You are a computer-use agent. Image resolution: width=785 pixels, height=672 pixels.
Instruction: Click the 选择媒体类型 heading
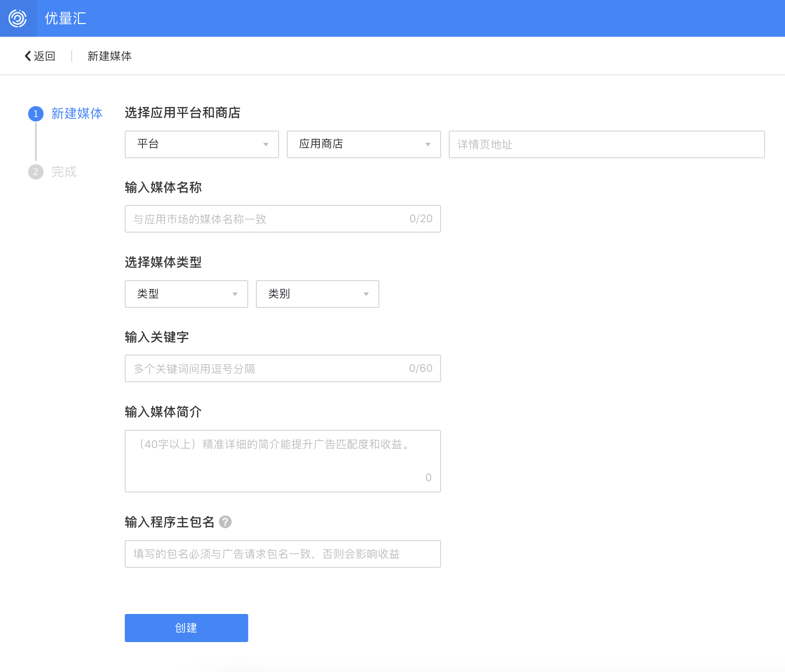click(163, 262)
